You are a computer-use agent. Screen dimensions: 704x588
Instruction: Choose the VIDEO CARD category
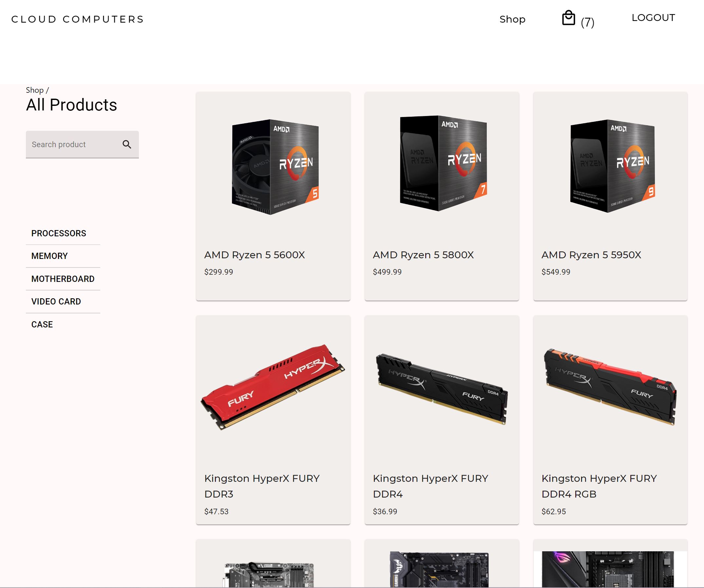[56, 302]
